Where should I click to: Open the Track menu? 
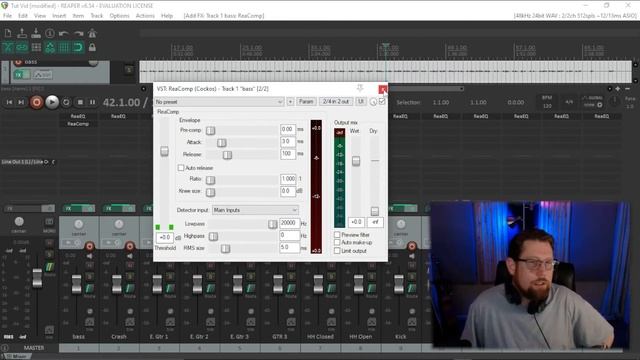pos(97,16)
